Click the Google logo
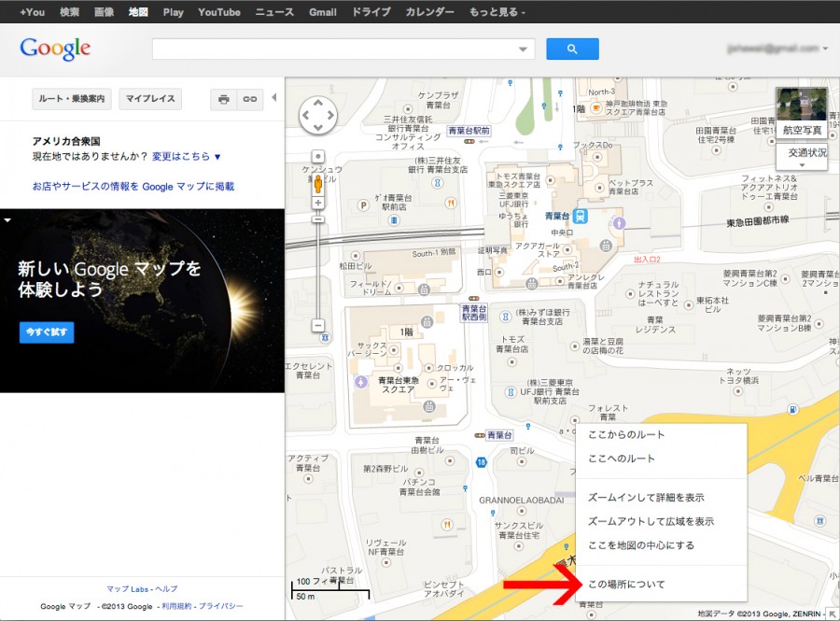Screen dimensions: 840x621 point(55,49)
